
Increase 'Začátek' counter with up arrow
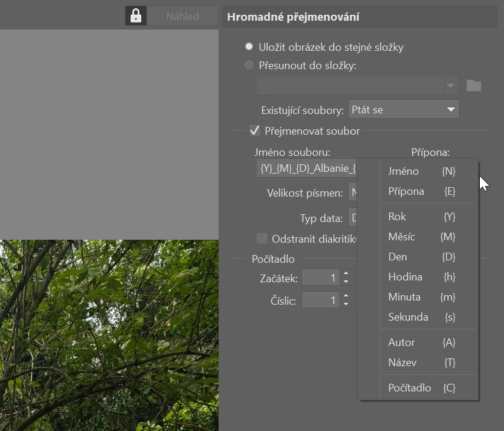(x=346, y=273)
